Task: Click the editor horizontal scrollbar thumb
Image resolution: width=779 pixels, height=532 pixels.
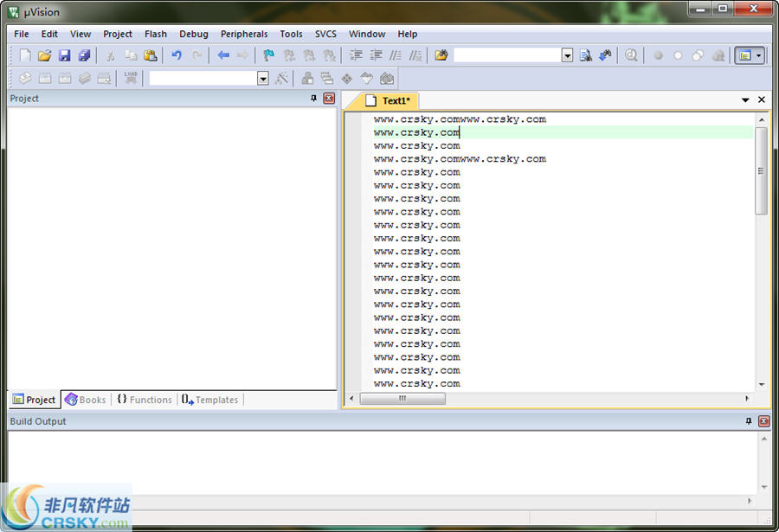Action: 402,399
